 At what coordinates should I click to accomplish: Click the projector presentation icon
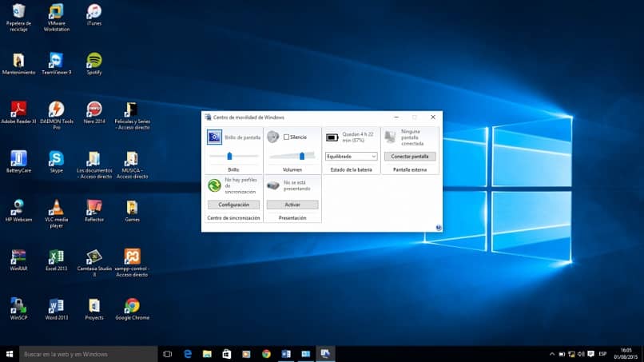point(273,185)
